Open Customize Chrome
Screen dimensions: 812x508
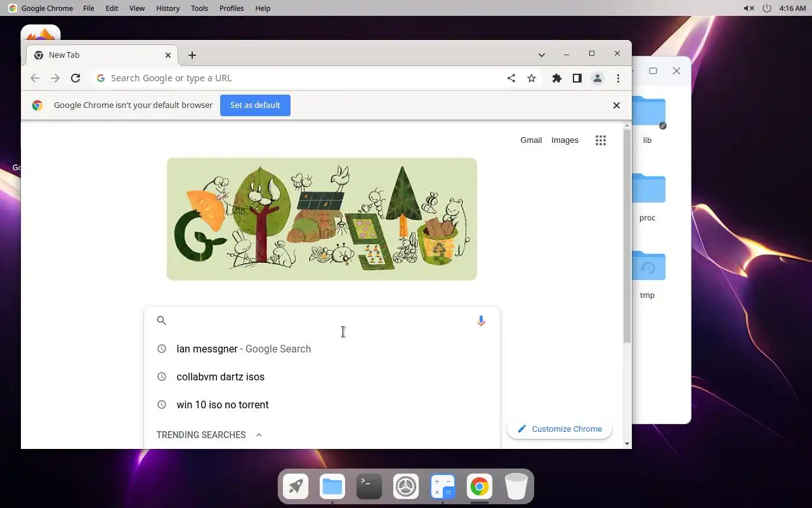[x=560, y=429]
